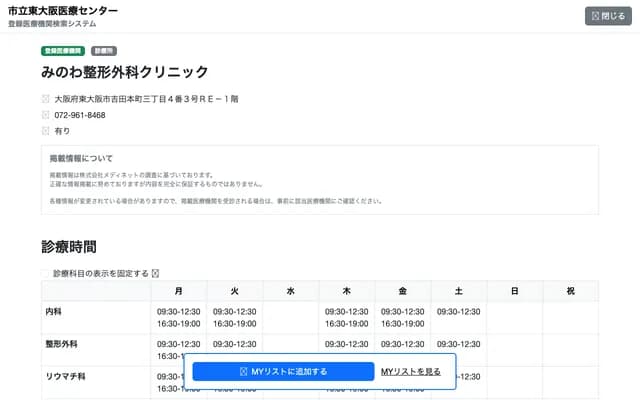Click the 閉じる close button
640x400 pixels.
608,16
